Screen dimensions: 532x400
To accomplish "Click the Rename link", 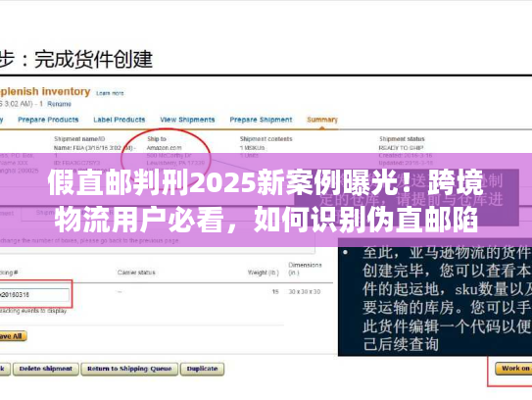I will tap(59, 104).
